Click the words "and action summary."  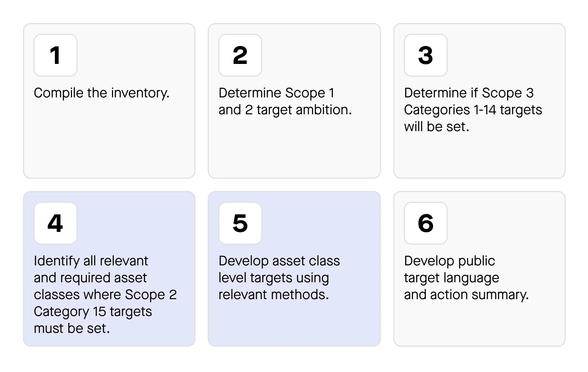coord(466,295)
